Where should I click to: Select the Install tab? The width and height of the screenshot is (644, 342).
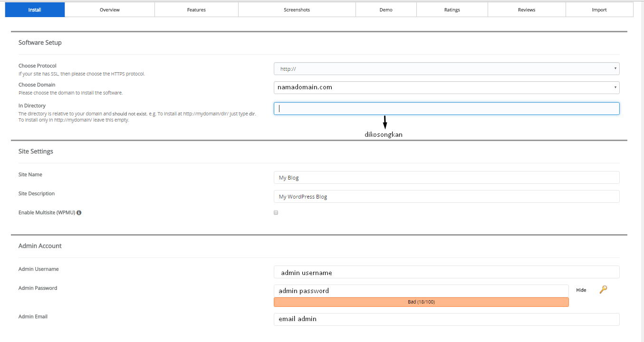pyautogui.click(x=35, y=10)
